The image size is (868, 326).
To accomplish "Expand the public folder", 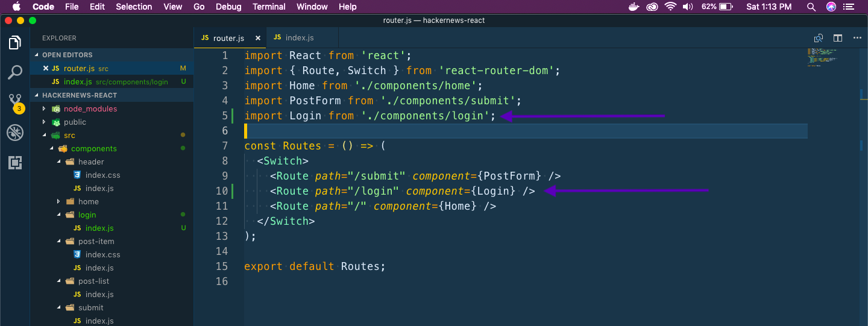I will (44, 122).
